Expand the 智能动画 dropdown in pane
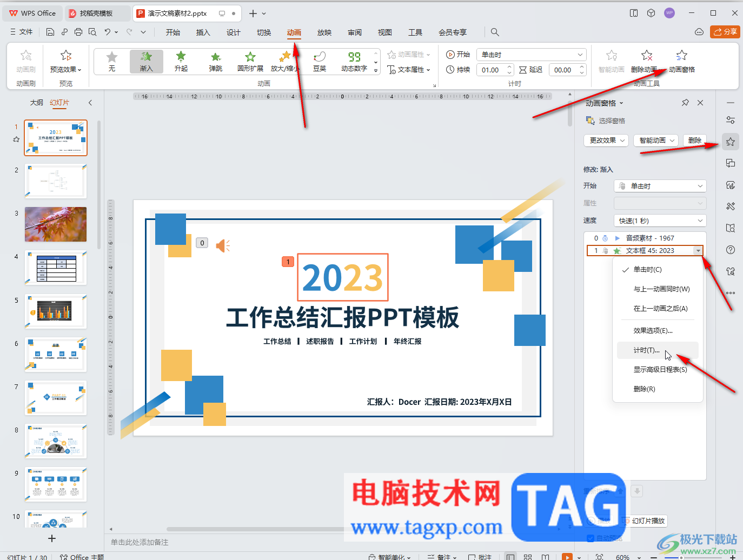 pyautogui.click(x=656, y=141)
